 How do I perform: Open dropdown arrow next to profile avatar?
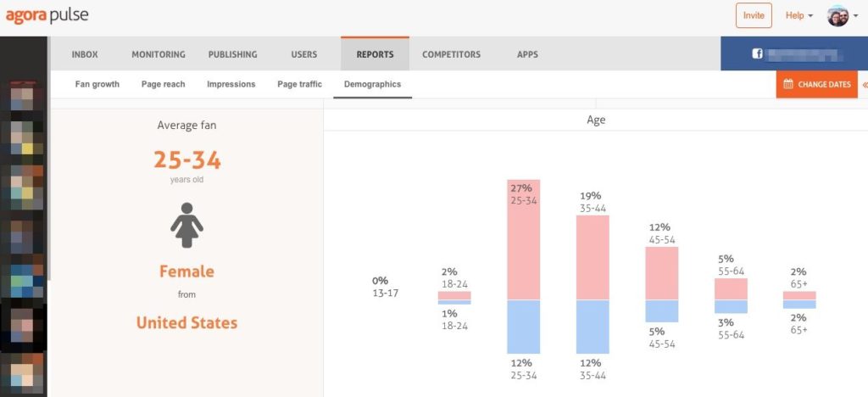click(x=856, y=16)
